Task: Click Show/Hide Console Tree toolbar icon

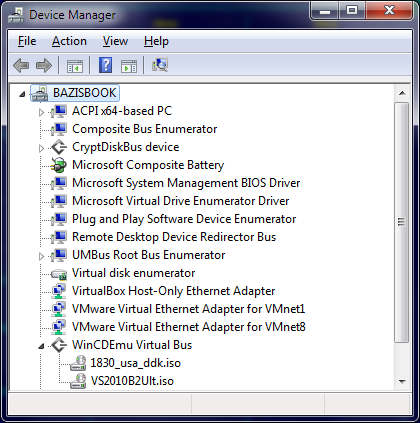Action: click(75, 66)
